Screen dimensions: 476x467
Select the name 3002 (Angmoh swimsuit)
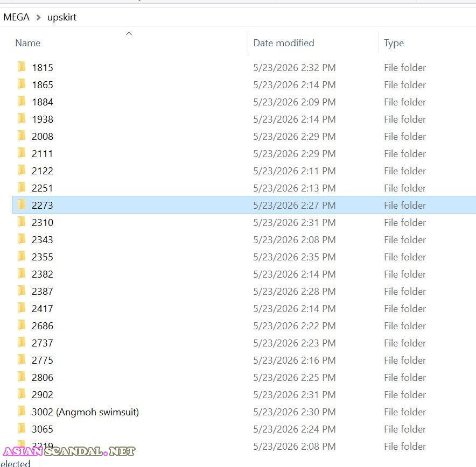(x=85, y=412)
